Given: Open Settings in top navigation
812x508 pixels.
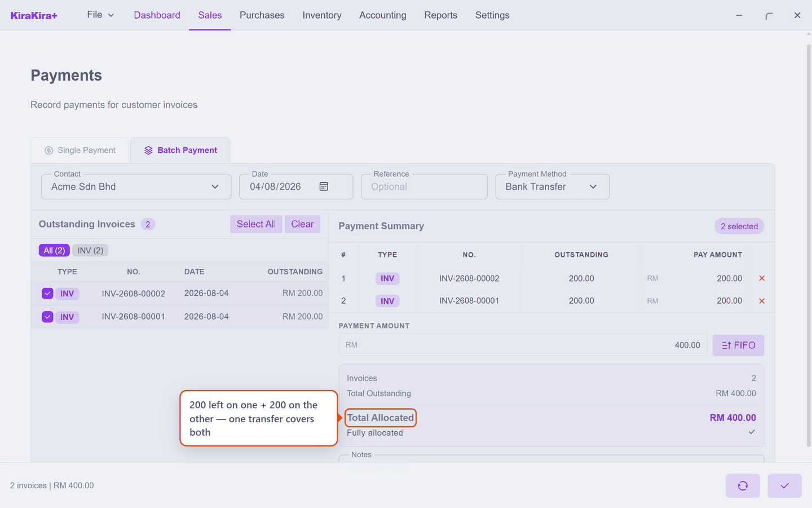Looking at the screenshot, I should [492, 15].
